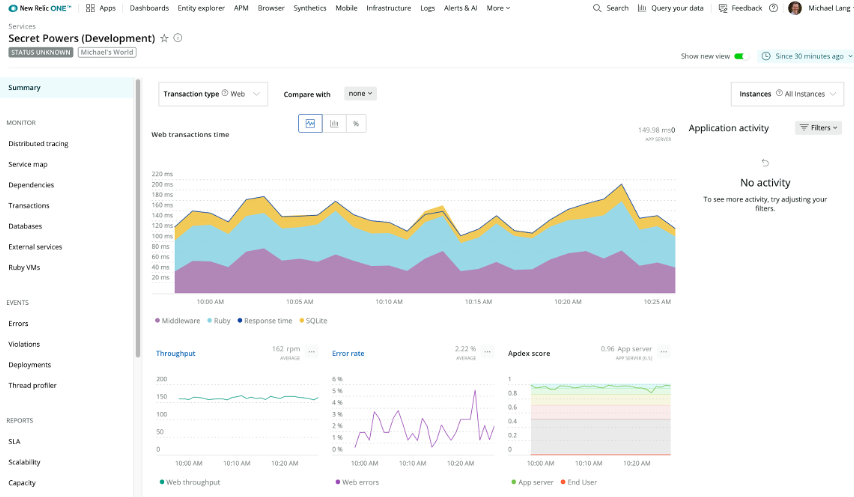The image size is (854, 497).
Task: Click the Web transactions time chart area
Action: (x=413, y=234)
